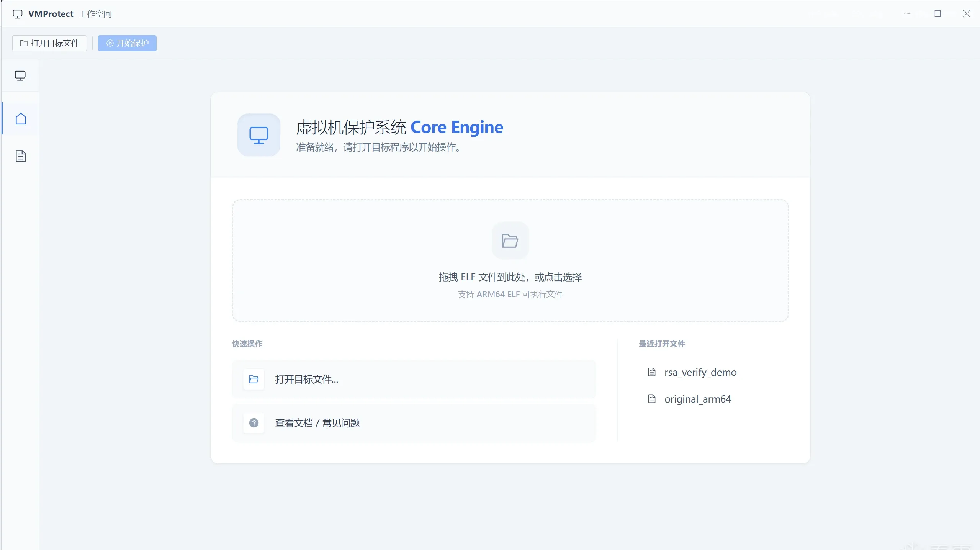Image resolution: width=980 pixels, height=550 pixels.
Task: Click the folder icon beside 打开目标文件... in quick actions
Action: tap(254, 379)
